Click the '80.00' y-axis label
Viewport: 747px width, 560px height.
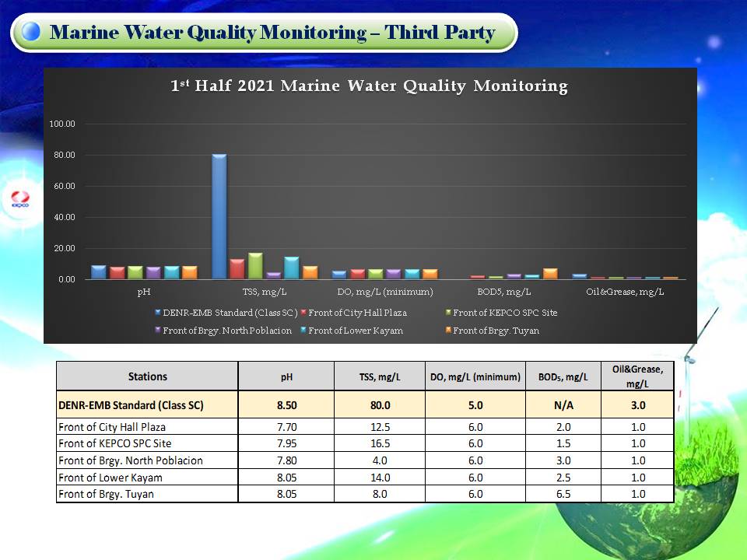click(x=65, y=155)
